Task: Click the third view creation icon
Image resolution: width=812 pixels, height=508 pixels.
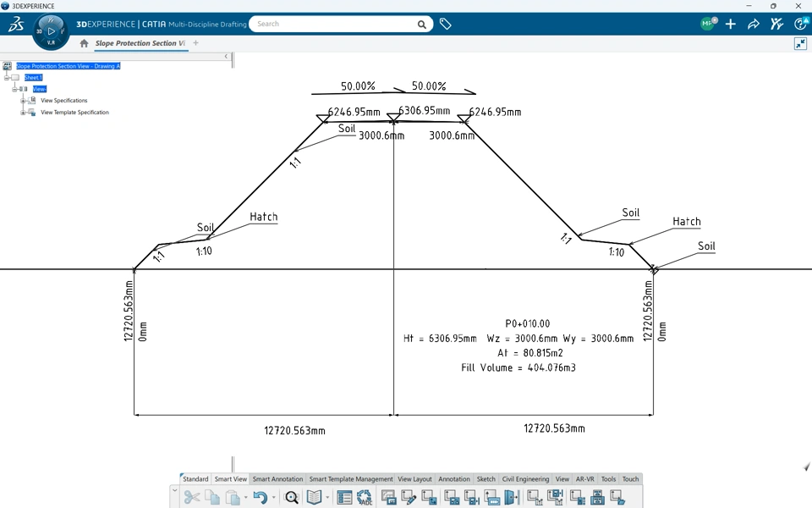Action: tap(429, 498)
